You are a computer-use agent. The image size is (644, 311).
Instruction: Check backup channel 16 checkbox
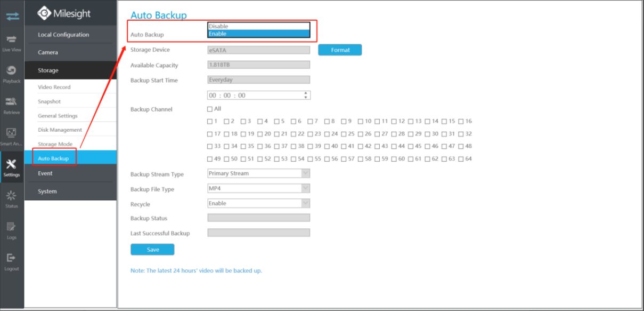pos(461,122)
